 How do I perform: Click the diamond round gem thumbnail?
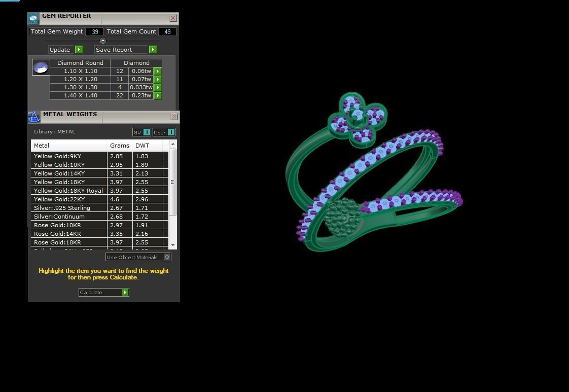[41, 67]
